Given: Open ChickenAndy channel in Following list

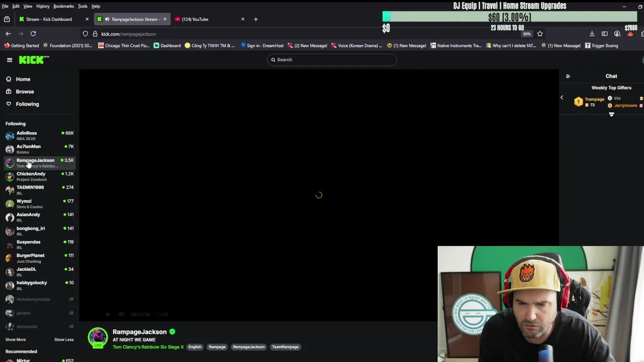Looking at the screenshot, I should coord(39,176).
